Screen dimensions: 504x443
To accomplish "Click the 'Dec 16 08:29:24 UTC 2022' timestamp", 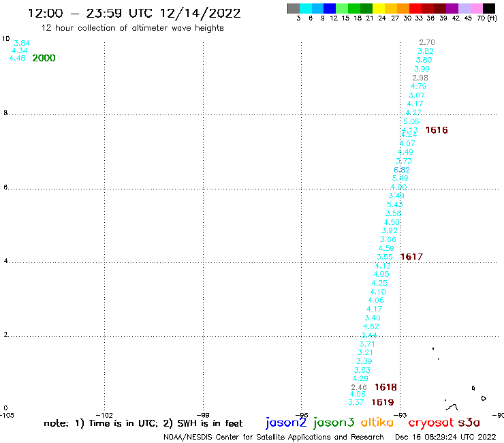I will pos(445,437).
